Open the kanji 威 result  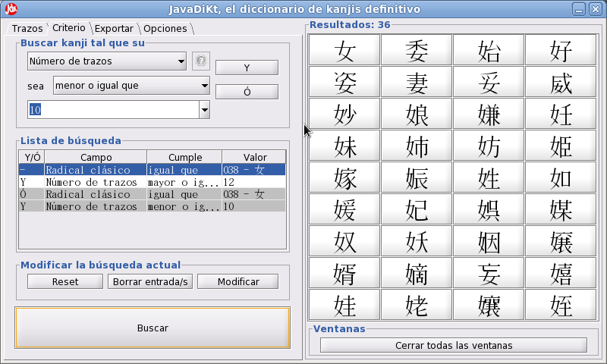561,82
